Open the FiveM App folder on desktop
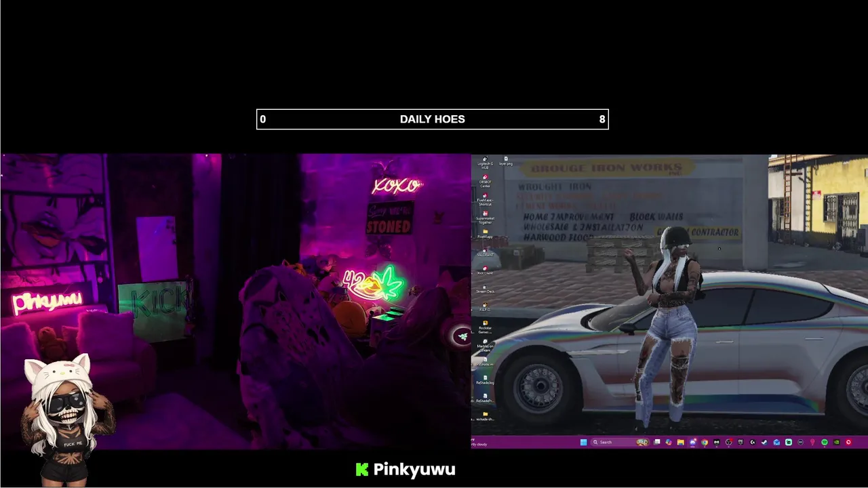868x488 pixels. (x=486, y=233)
